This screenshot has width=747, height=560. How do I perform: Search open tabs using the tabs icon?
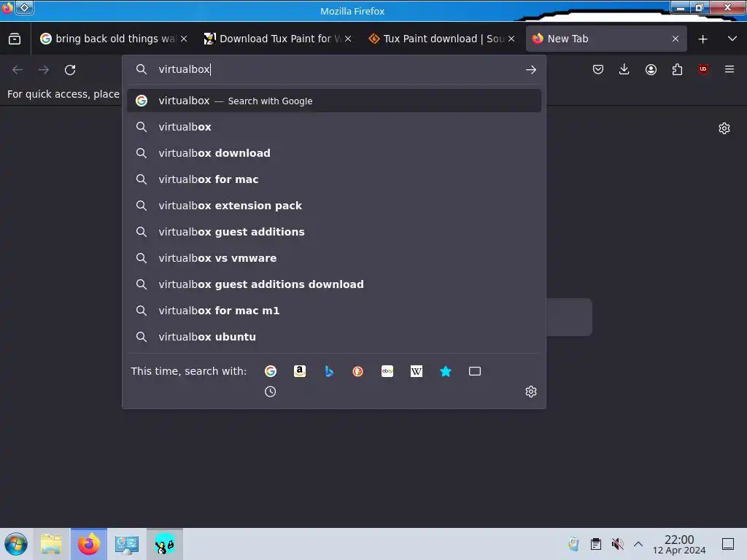pyautogui.click(x=474, y=371)
